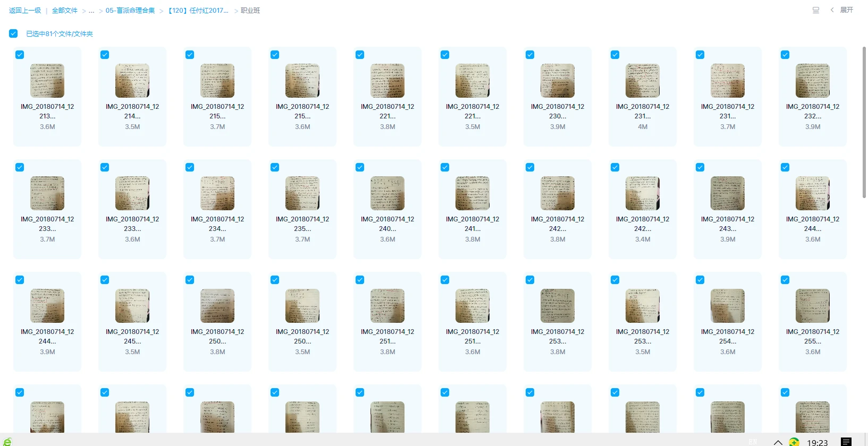Select the 244... 3.9M image thumbnail

[x=47, y=306]
